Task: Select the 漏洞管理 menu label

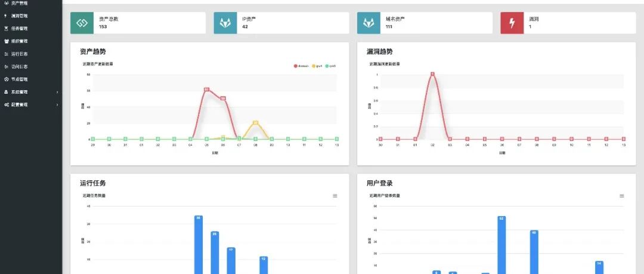Action: tap(19, 16)
